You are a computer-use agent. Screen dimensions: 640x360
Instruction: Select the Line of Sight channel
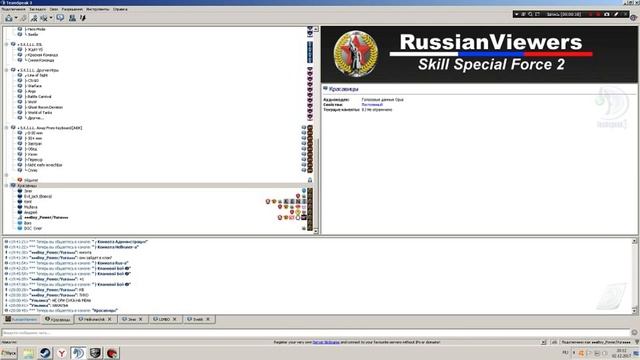[37, 76]
